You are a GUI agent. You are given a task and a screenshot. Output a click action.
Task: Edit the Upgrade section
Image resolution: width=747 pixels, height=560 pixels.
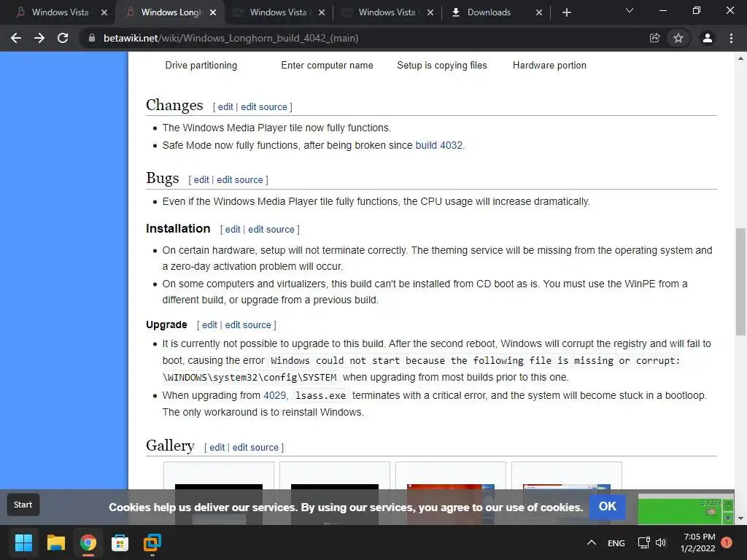[x=209, y=324]
